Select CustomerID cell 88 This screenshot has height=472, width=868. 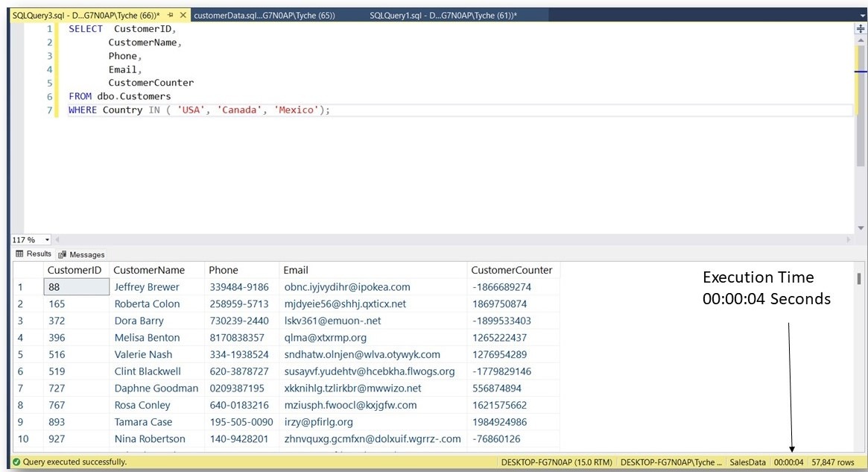point(77,287)
